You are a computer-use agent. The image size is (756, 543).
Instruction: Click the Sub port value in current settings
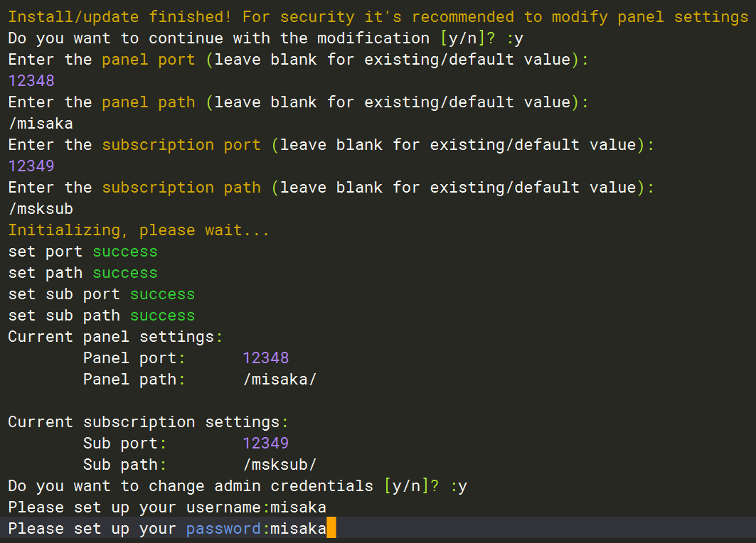(x=265, y=443)
